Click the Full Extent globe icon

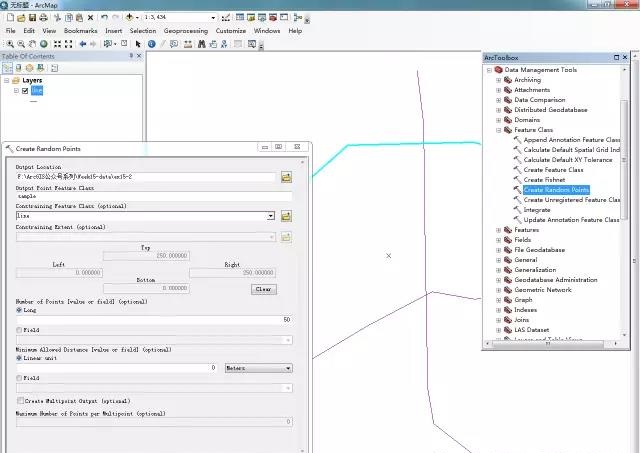tap(43, 44)
